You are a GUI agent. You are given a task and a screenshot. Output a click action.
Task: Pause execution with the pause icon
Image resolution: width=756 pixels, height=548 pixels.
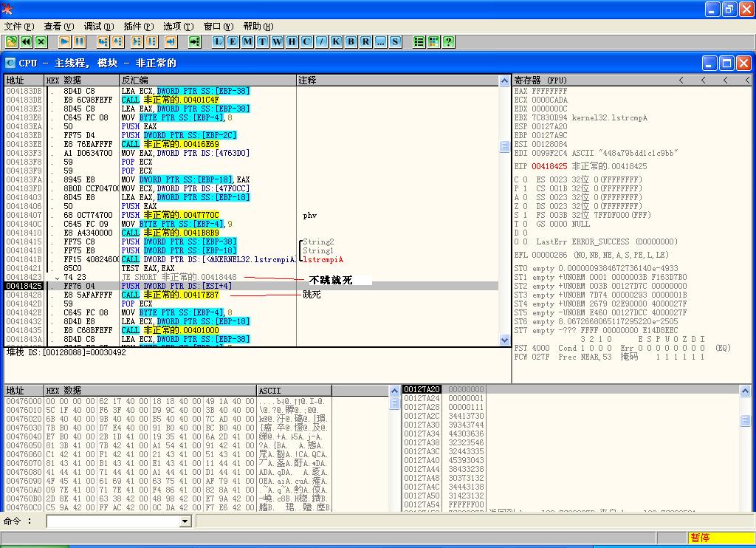(x=80, y=42)
